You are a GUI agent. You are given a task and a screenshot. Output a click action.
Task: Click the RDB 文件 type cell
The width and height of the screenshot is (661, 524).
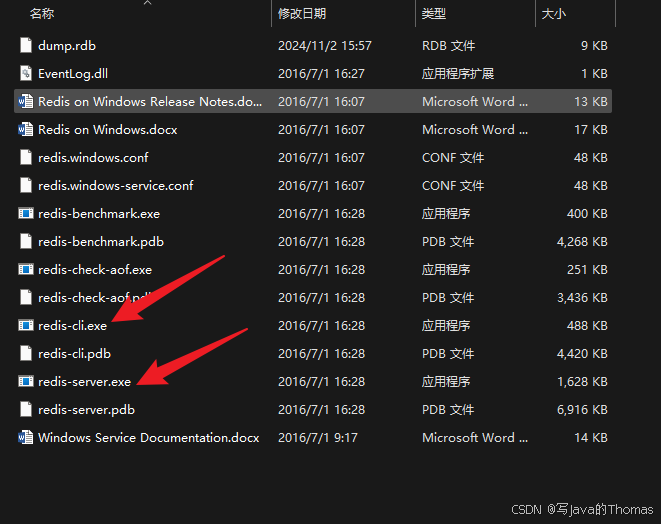coord(449,46)
